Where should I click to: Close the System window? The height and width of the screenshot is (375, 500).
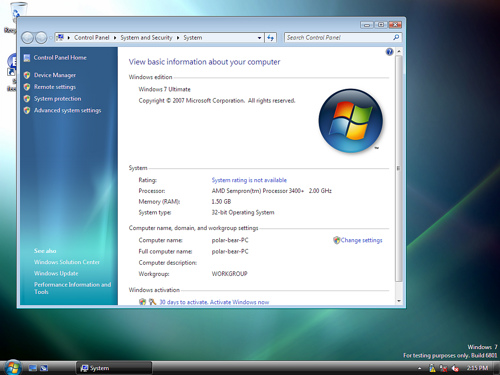coord(395,25)
